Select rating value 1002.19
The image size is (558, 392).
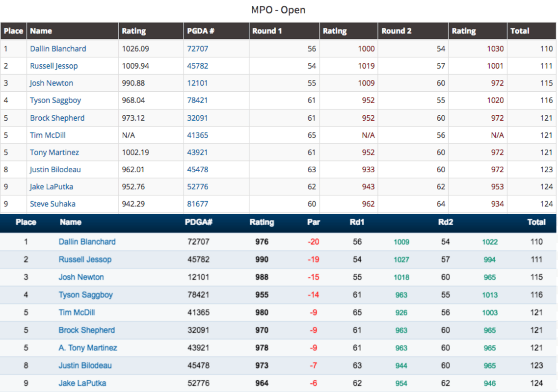[x=135, y=152]
